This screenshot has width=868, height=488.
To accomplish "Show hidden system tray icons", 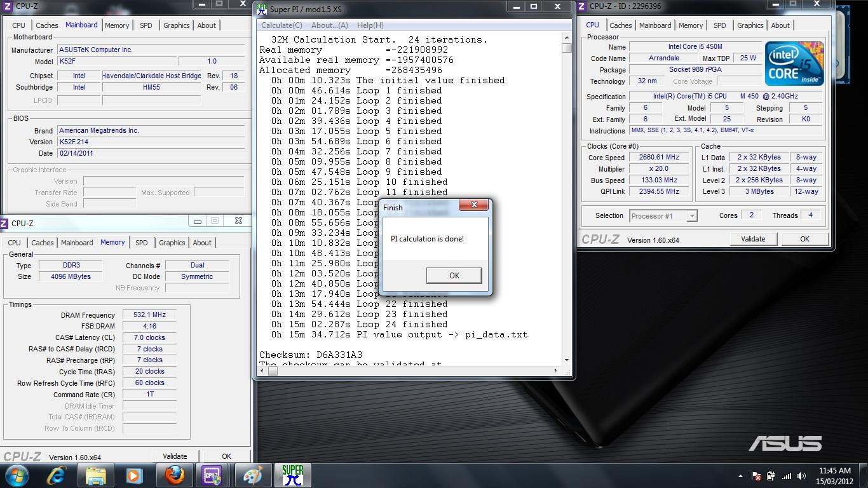I will 740,476.
